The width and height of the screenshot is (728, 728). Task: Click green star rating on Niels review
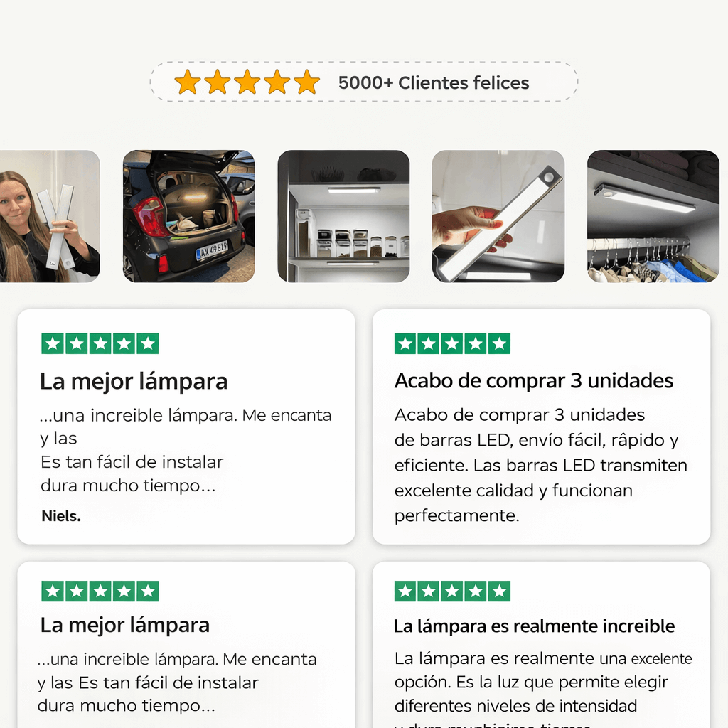tap(100, 343)
